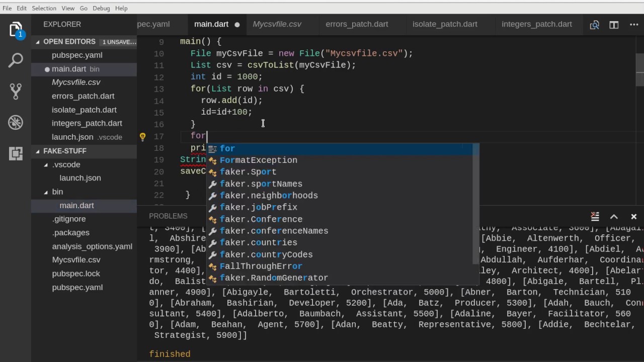This screenshot has width=644, height=362.
Task: Choose faker.Conference autocomplete suggestion
Action: tap(340, 219)
